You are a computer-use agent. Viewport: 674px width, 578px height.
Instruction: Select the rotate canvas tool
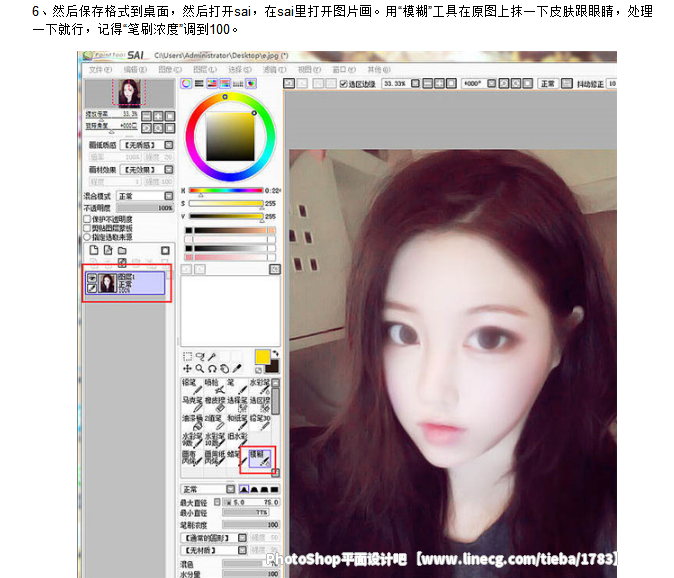coord(212,369)
